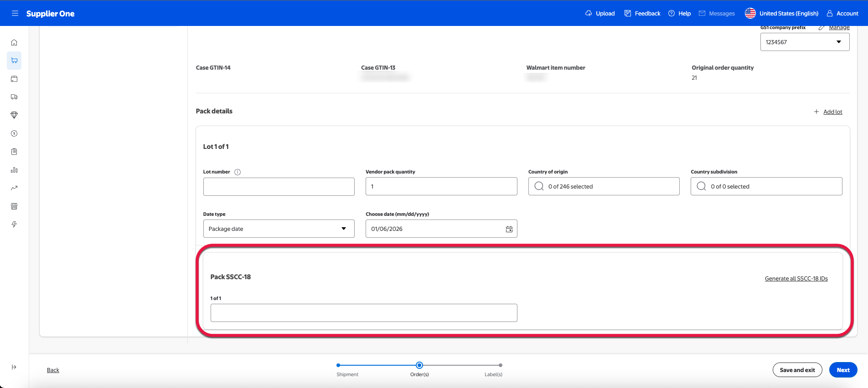Open the Help menu in header
868x388 pixels.
click(679, 13)
